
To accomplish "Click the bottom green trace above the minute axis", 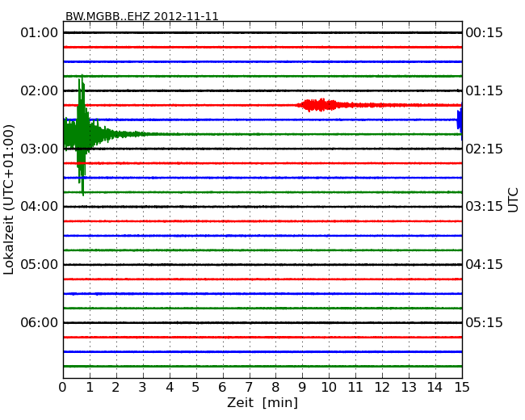I will [262, 367].
